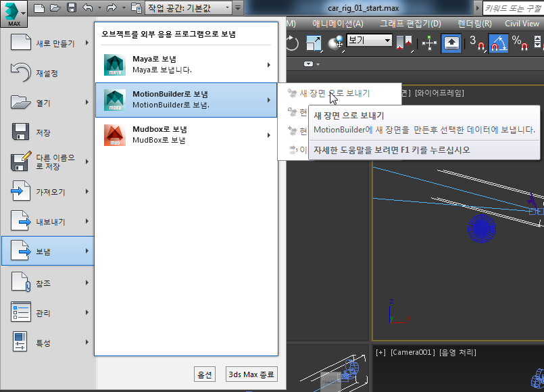The image size is (544, 392).
Task: Click the 관리 list icon
Action: click(x=21, y=312)
